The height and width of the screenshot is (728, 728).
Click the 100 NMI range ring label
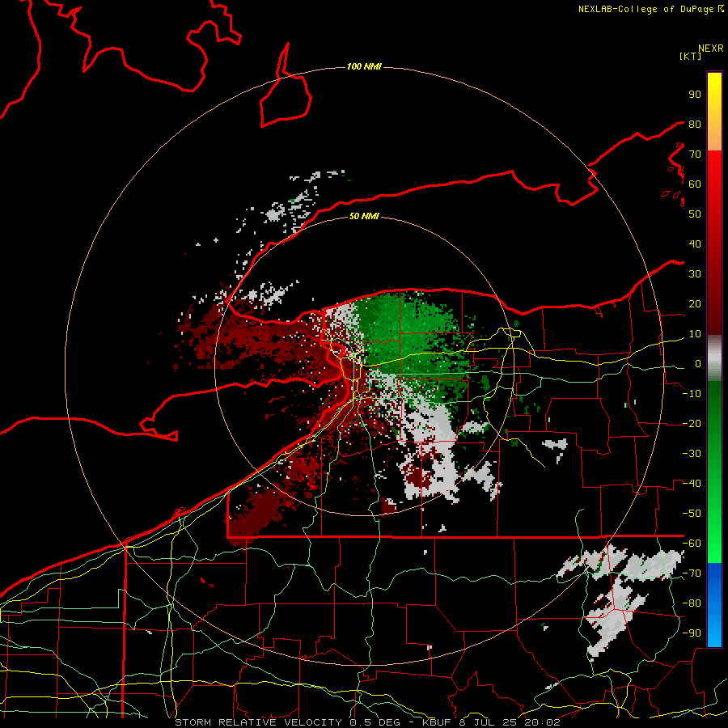click(x=364, y=67)
